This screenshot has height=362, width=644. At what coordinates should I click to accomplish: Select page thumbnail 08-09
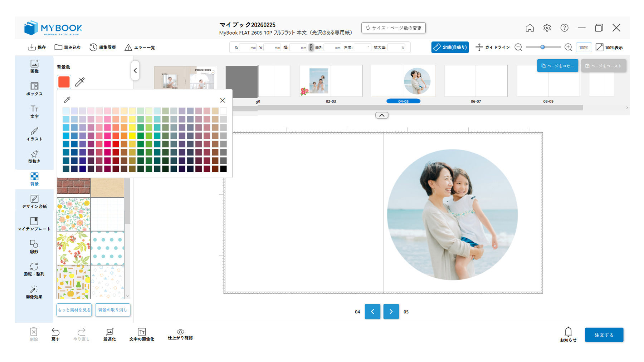click(x=548, y=81)
